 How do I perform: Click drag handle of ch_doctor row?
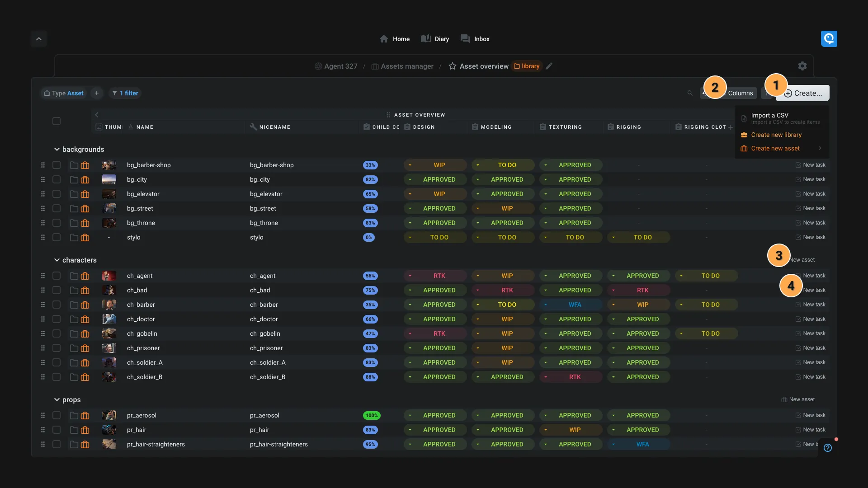[x=43, y=319]
